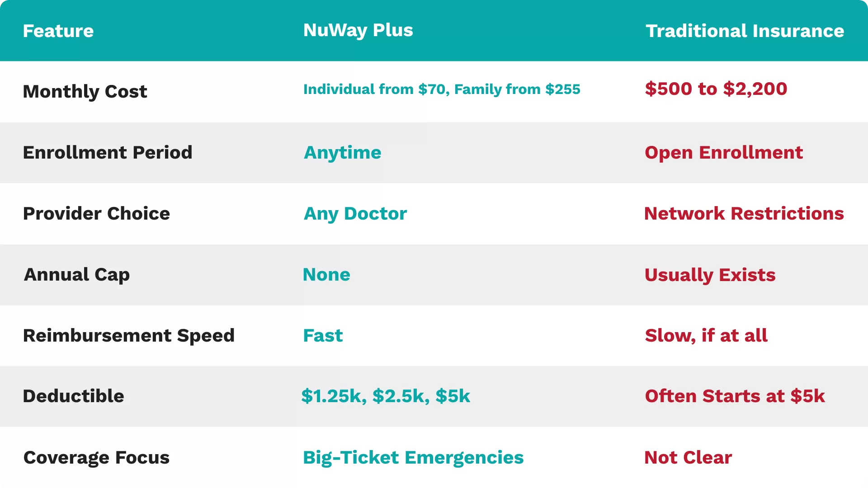Click the '$500 to $2,200' price text
The width and height of the screenshot is (868, 488).
[716, 89]
